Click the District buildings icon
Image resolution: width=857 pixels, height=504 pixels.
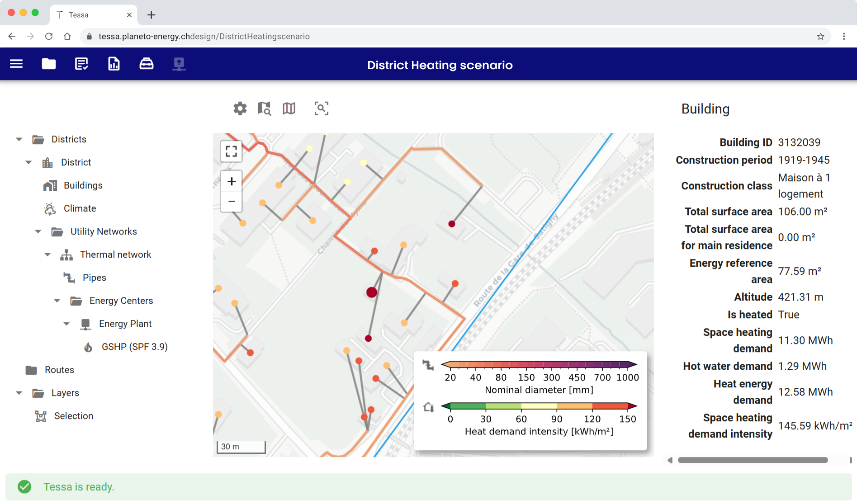(47, 162)
